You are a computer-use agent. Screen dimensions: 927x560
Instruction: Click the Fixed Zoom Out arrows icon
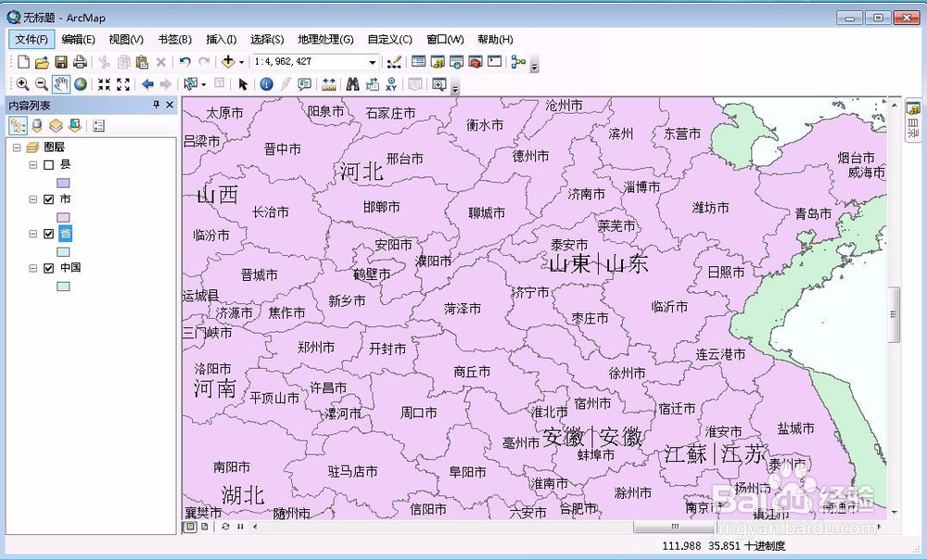(x=123, y=84)
